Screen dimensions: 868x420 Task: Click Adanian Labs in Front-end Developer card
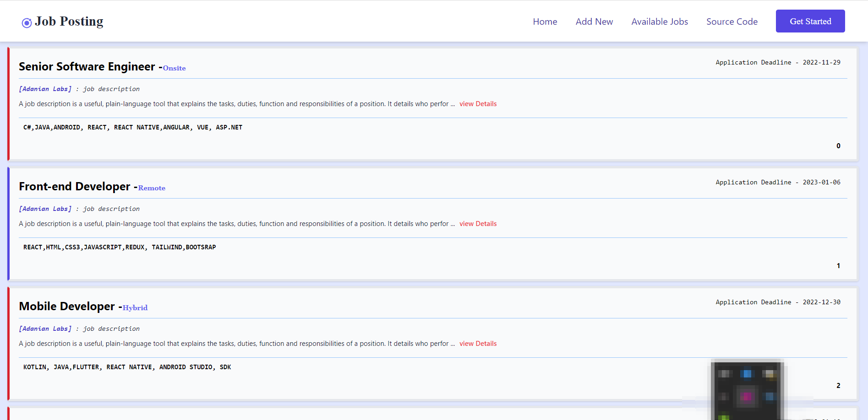45,209
